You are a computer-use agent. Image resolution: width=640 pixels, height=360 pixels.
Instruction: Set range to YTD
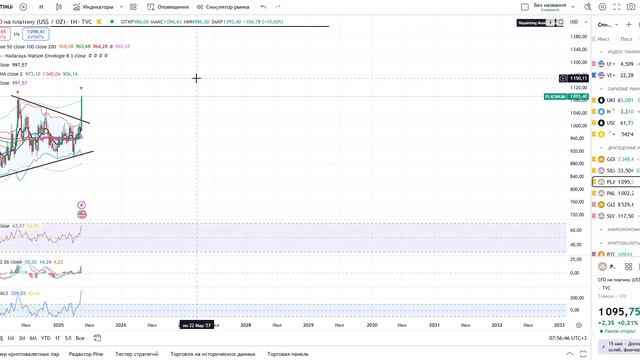[46, 338]
